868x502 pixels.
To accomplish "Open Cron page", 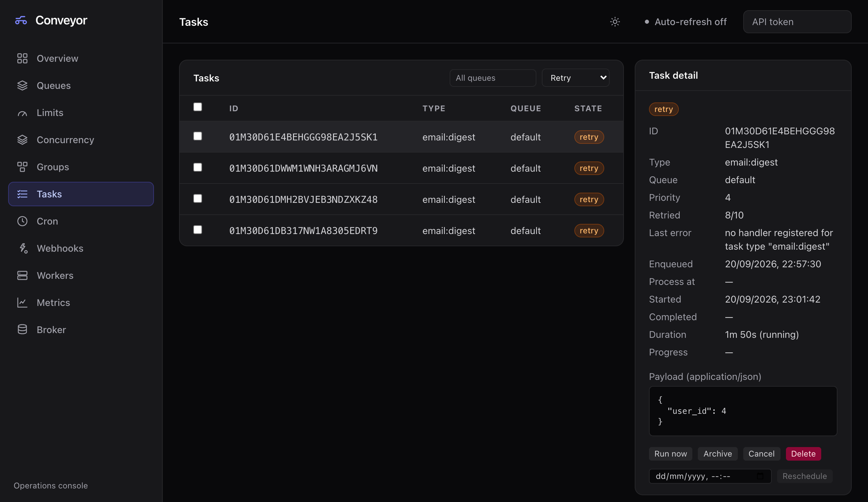I will click(81, 221).
